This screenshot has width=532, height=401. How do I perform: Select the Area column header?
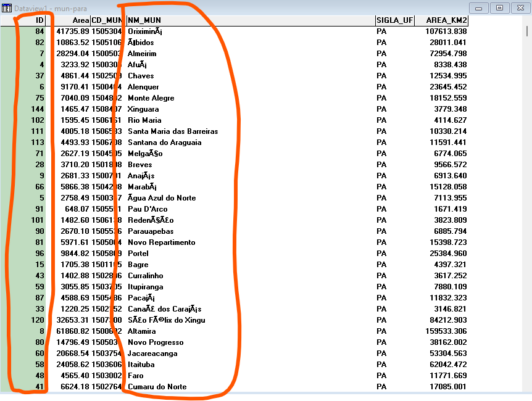(x=68, y=20)
